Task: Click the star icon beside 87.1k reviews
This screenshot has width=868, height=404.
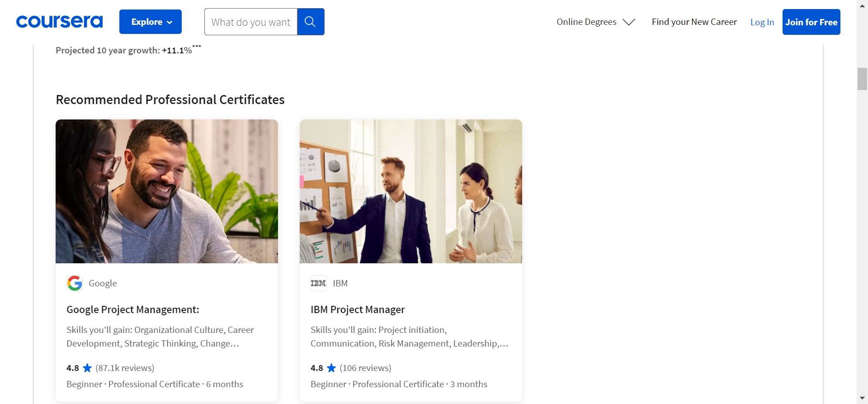Action: (x=87, y=368)
